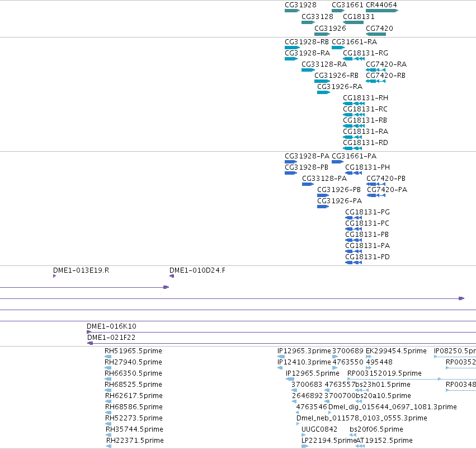Image resolution: width=476 pixels, height=449 pixels.
Task: Click transcript CG18131-RC
Action: point(354,115)
